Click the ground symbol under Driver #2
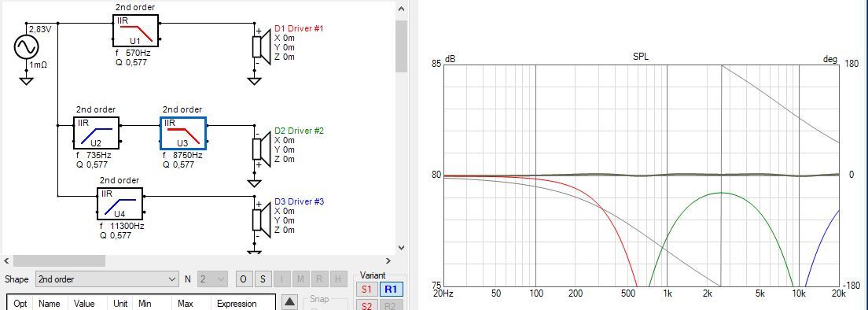This screenshot has height=310, width=868. (x=254, y=183)
